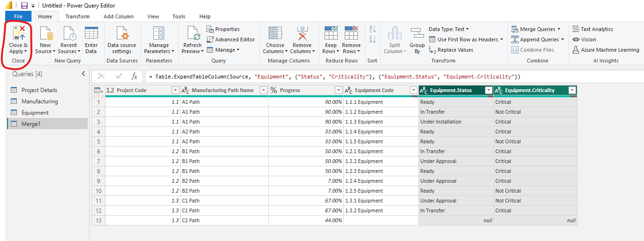Confirm formula with checkmark icon
The width and height of the screenshot is (644, 241).
tap(119, 77)
